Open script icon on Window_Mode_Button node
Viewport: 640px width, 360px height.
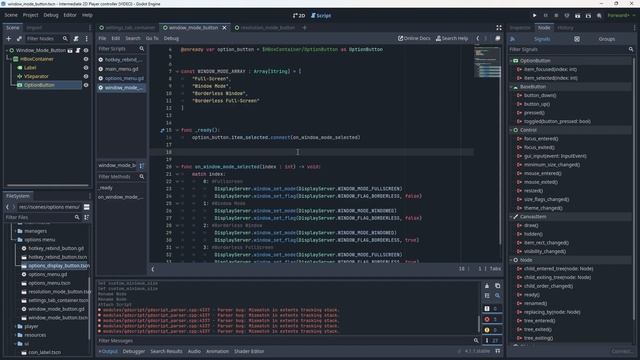[78, 51]
